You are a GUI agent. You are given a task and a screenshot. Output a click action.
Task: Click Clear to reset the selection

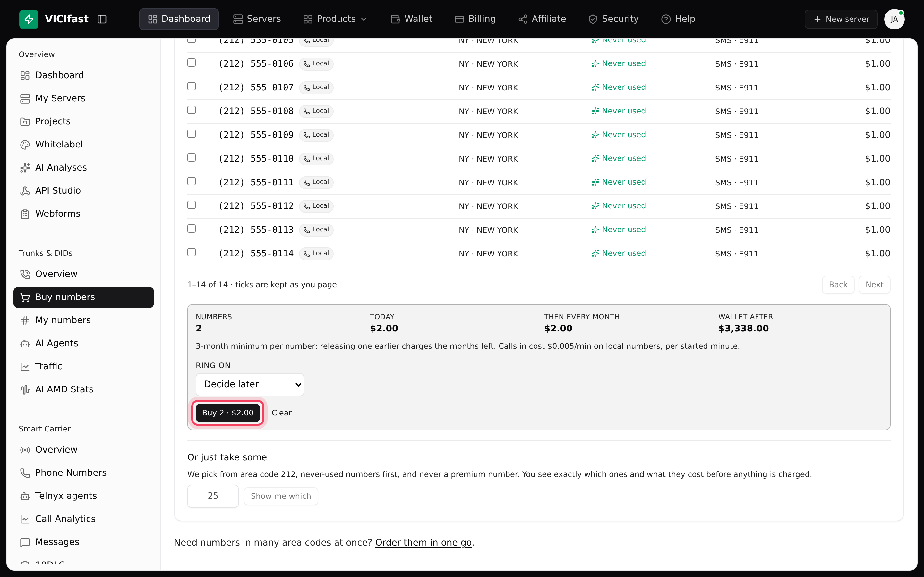[x=281, y=413]
